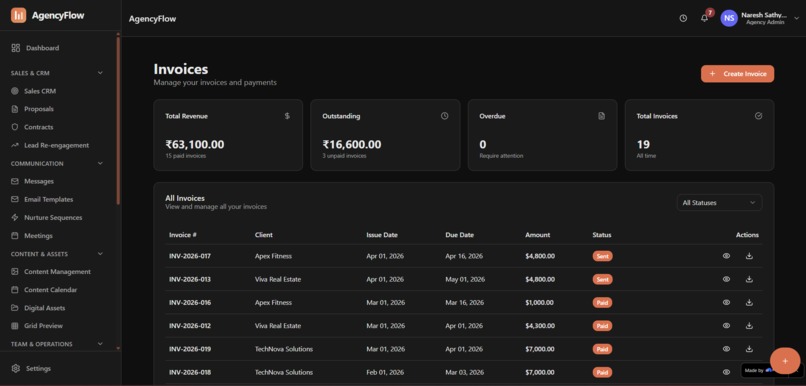View invoice INV-2026-018 via eye icon

pyautogui.click(x=726, y=372)
